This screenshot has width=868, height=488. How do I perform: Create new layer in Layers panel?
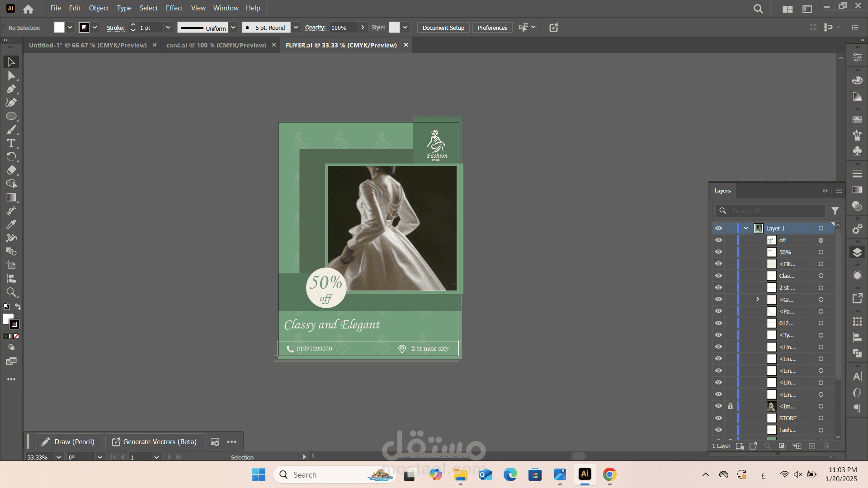(x=812, y=446)
